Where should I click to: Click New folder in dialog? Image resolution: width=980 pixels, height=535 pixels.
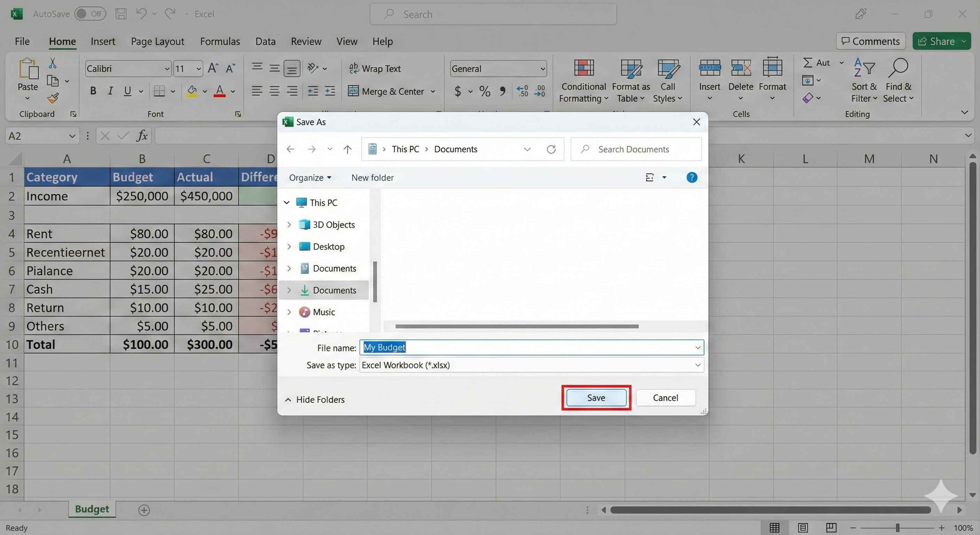[x=372, y=178]
